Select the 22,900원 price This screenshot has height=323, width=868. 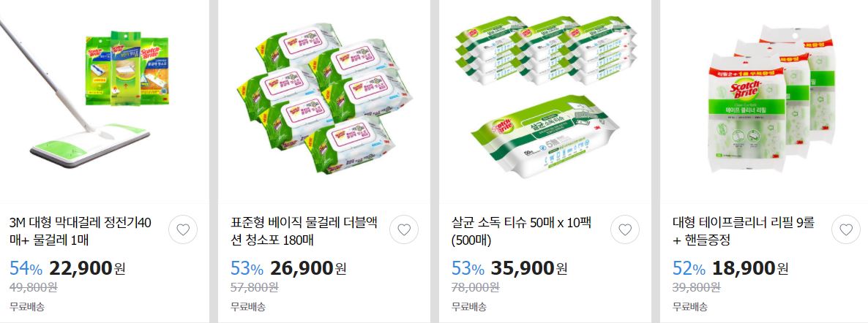[x=88, y=269]
